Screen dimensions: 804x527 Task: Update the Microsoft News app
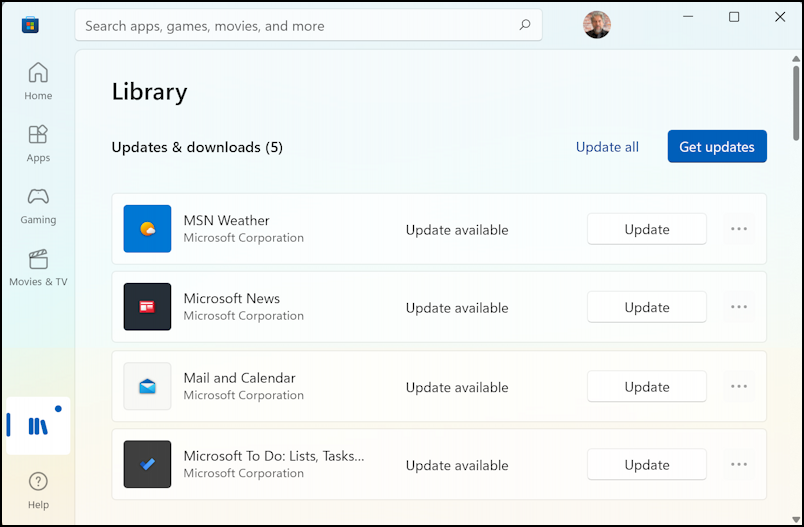tap(647, 307)
